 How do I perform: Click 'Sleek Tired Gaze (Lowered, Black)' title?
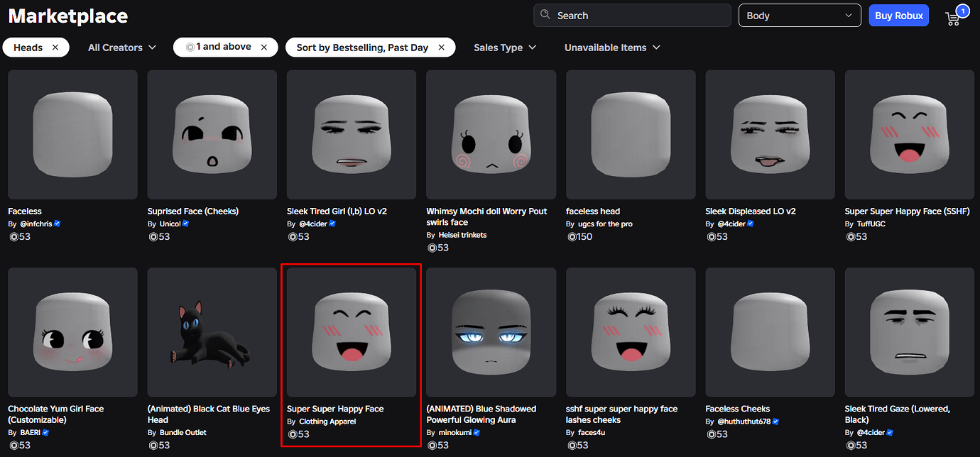tap(898, 414)
